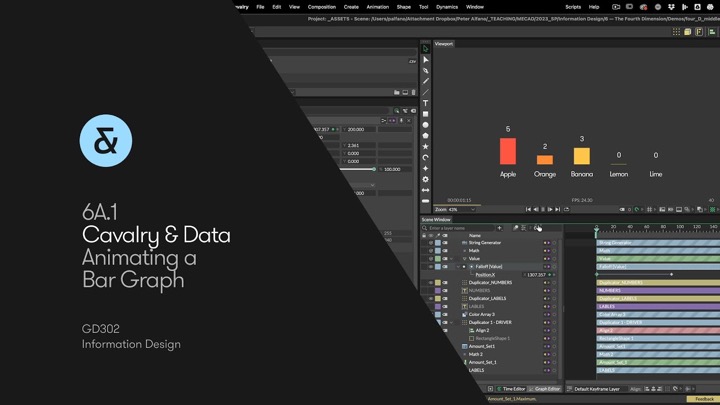
Task: Select the Ellipse tool
Action: (x=426, y=125)
